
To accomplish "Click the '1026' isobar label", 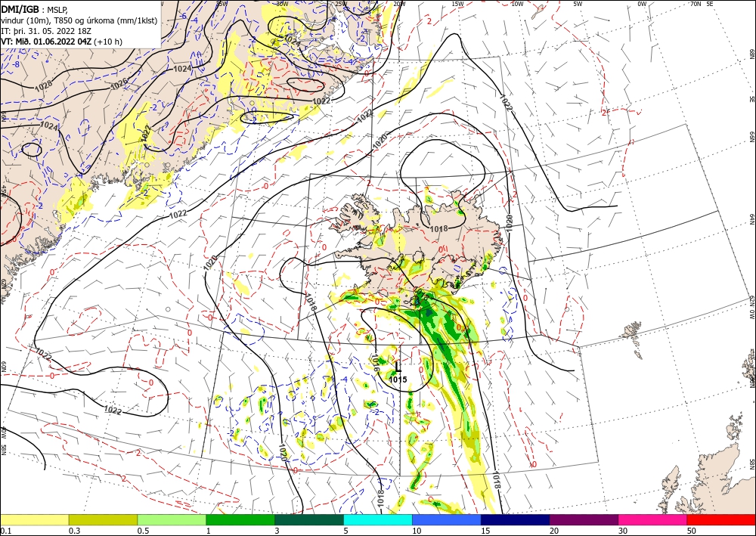I will pos(119,85).
